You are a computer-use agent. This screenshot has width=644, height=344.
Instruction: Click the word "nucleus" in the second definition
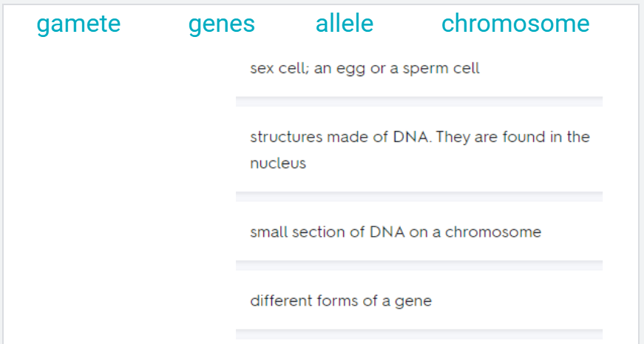coord(277,163)
